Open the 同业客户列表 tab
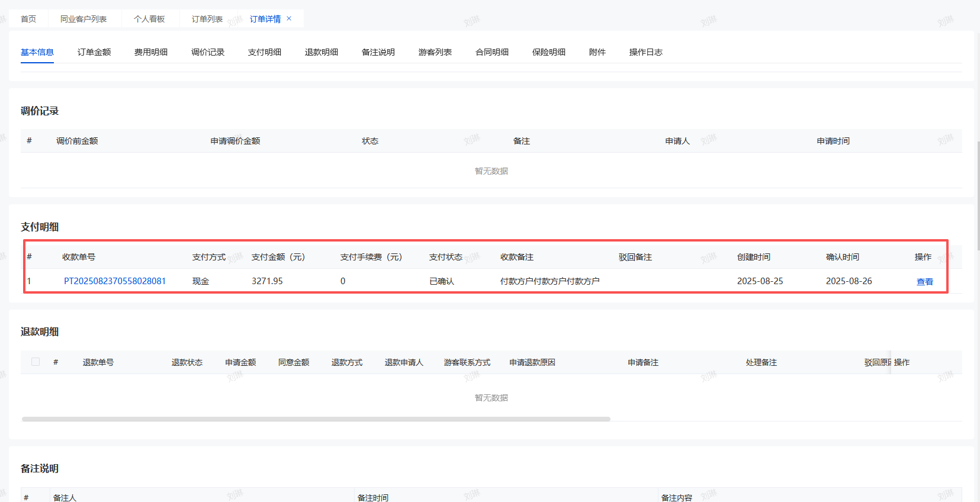Image resolution: width=980 pixels, height=502 pixels. pyautogui.click(x=83, y=19)
